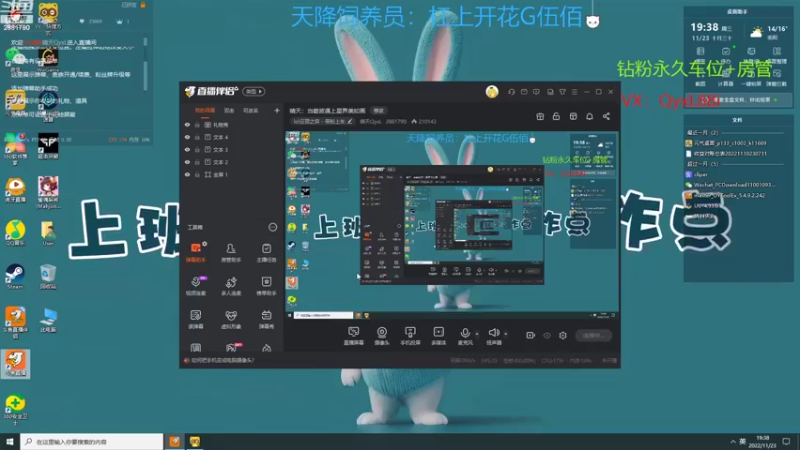Click the start streaming button
This screenshot has height=450, width=800.
pyautogui.click(x=593, y=335)
